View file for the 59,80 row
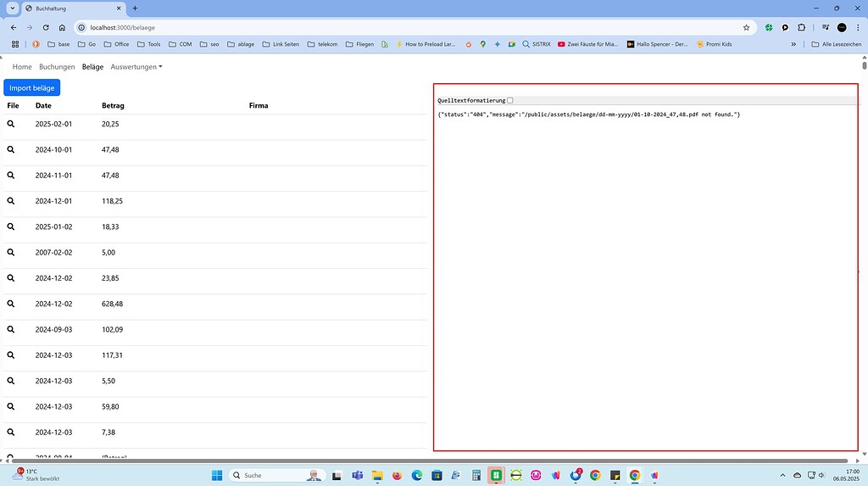This screenshot has width=868, height=486. tap(10, 406)
